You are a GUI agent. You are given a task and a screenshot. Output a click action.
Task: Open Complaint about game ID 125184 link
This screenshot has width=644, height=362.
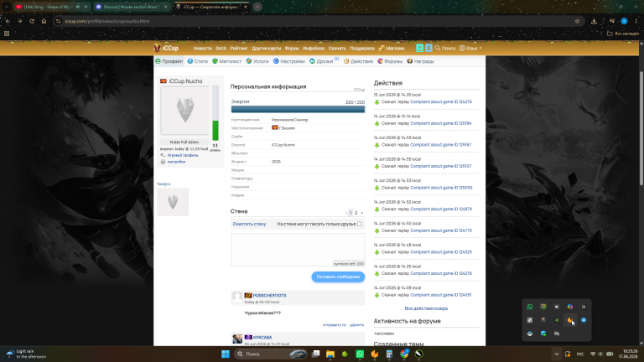441,123
